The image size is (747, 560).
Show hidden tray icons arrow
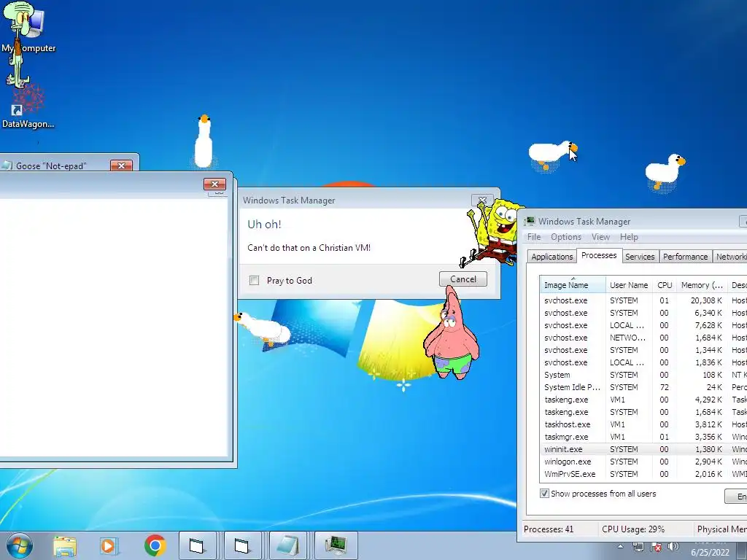620,547
